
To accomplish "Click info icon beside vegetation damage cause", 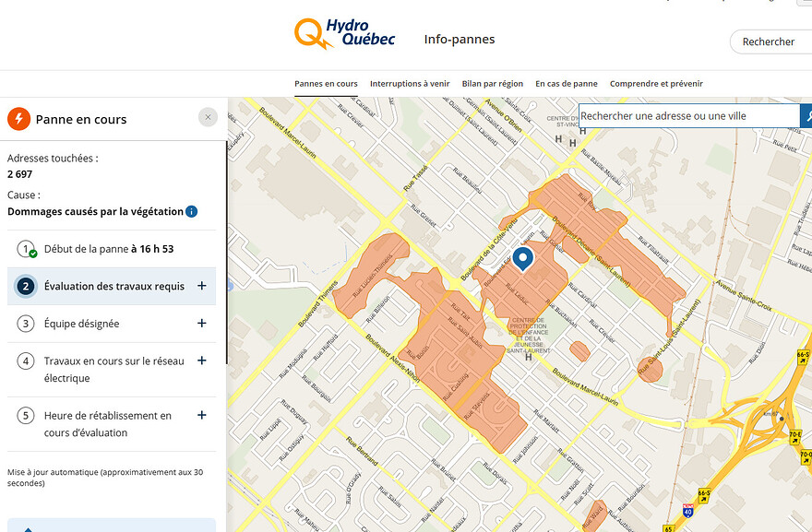I will click(x=192, y=211).
